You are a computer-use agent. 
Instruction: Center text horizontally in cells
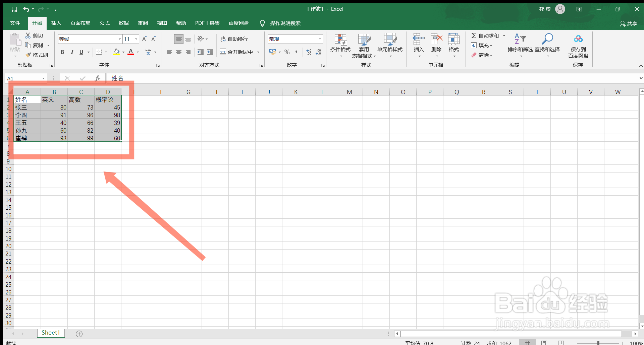point(179,52)
